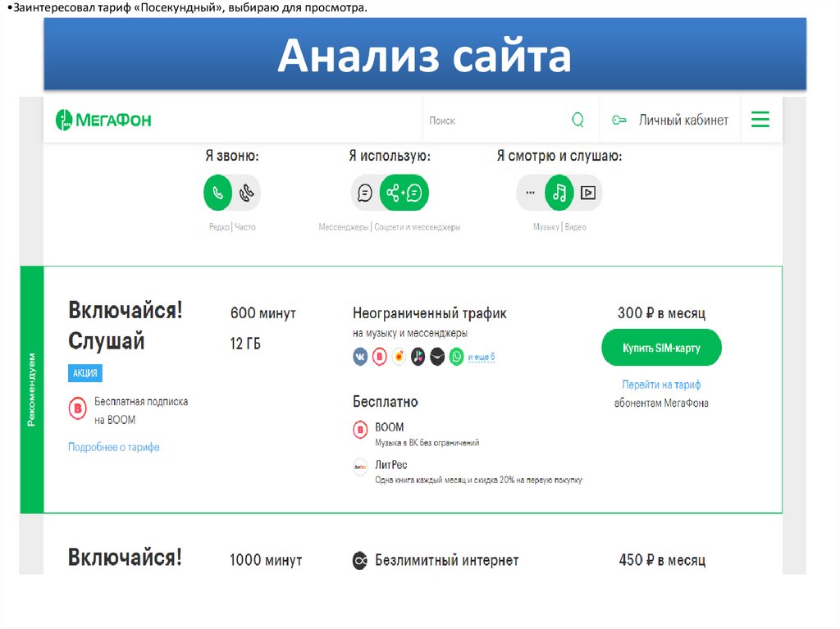Screen dimensions: 840x629
Task: Click the 'Видео' label
Action: [575, 227]
